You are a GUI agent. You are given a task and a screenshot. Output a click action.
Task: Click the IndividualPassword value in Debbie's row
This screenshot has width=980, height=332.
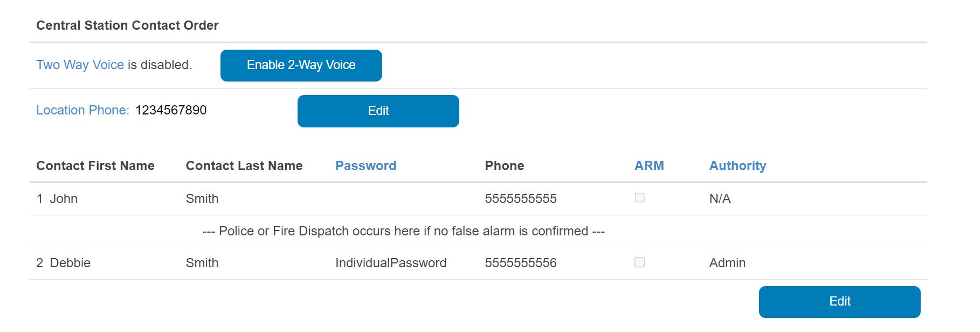(x=390, y=263)
